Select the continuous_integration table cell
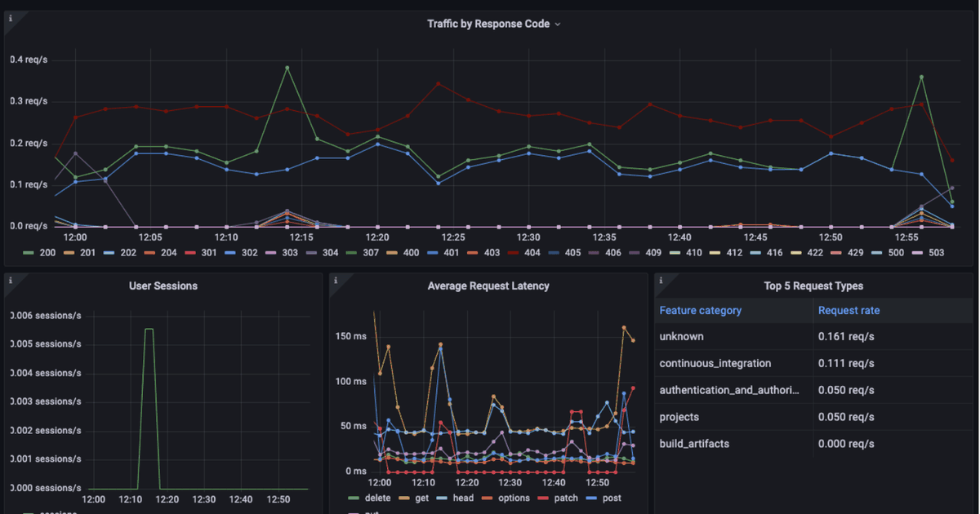Screen dimensions: 980x514 pos(733,363)
